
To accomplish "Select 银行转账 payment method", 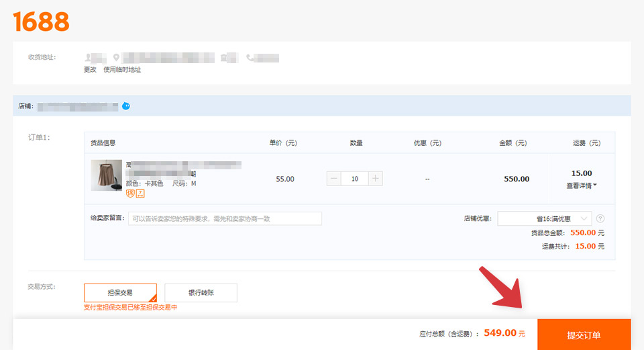I will click(x=201, y=293).
